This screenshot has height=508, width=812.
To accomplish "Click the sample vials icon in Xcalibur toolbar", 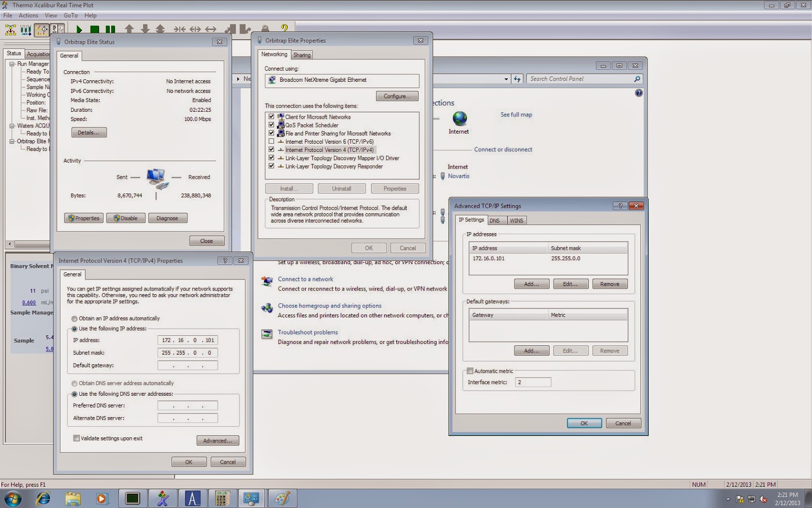I will point(26,29).
